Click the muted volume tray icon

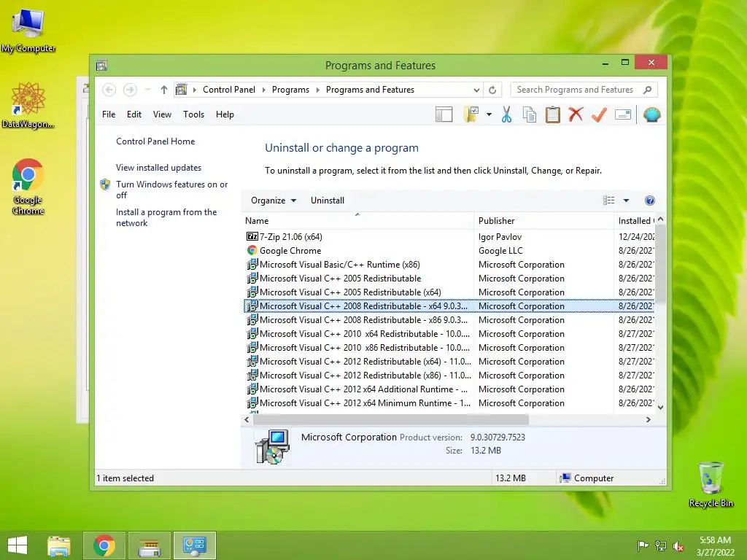click(678, 546)
